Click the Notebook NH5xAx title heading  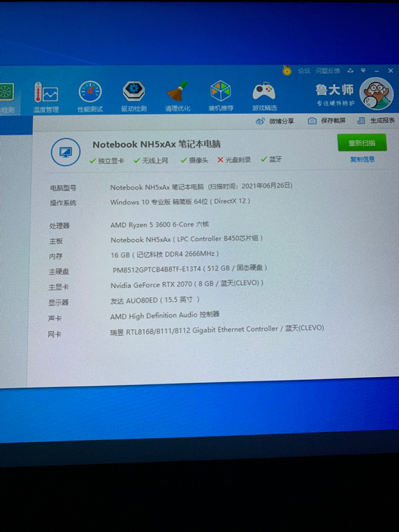tap(156, 144)
